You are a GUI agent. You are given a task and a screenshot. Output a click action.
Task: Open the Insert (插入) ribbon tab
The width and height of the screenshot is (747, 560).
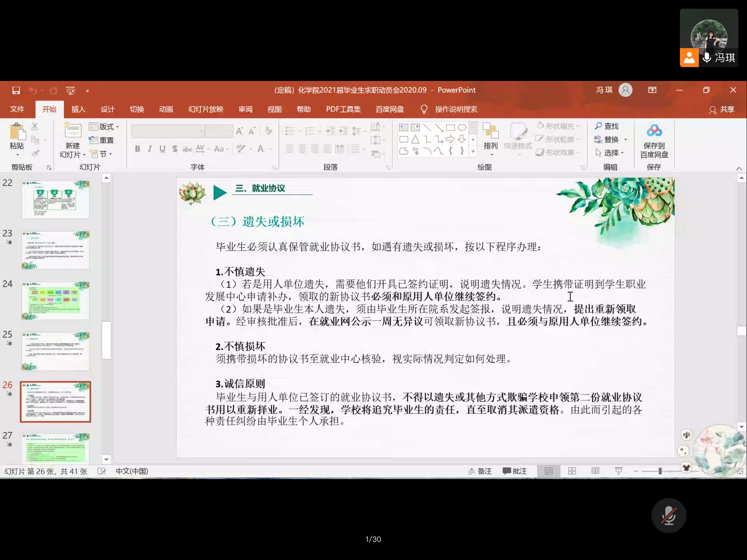[78, 109]
